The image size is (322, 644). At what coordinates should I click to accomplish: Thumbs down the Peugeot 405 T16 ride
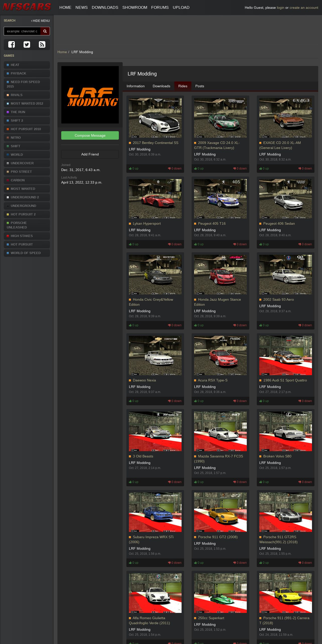tap(240, 244)
